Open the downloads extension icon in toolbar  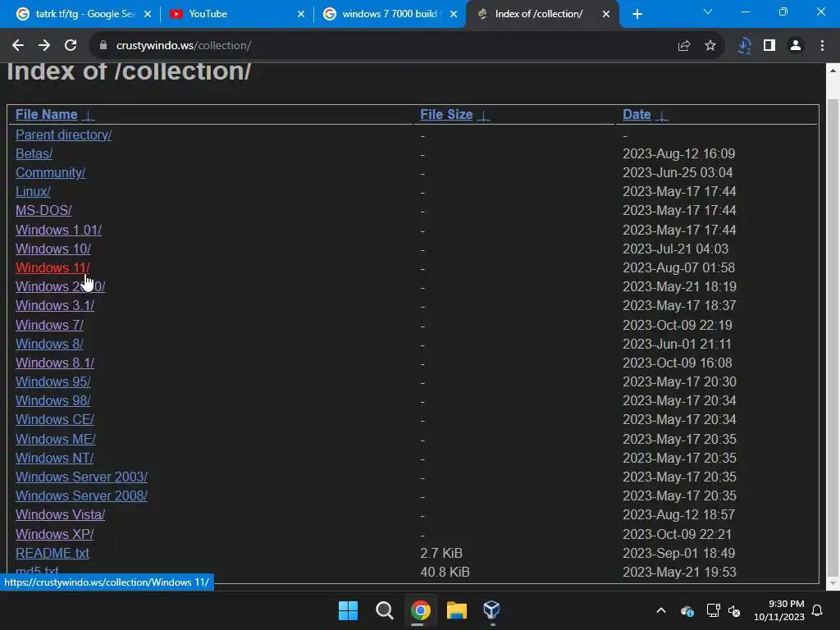point(744,46)
